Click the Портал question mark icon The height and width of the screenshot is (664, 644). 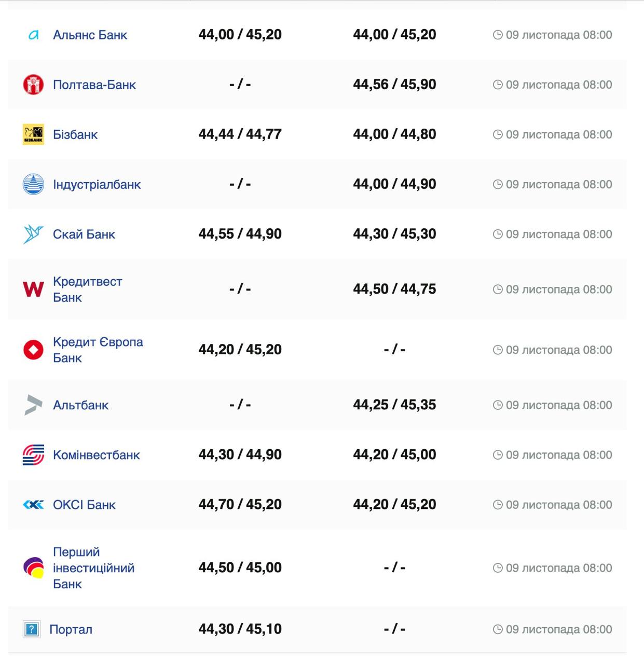tap(32, 629)
